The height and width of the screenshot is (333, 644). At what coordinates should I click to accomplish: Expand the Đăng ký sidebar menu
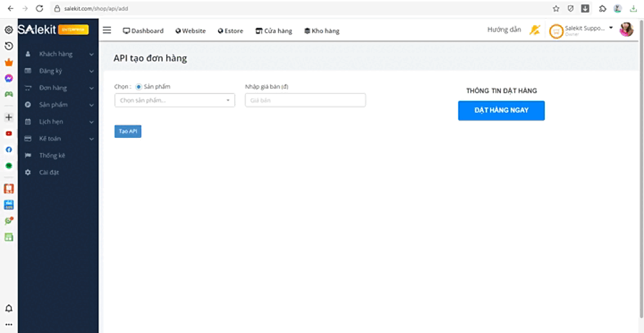coord(59,71)
